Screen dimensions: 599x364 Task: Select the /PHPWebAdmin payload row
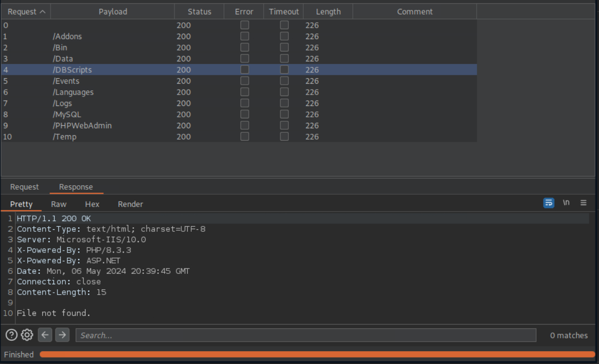82,126
